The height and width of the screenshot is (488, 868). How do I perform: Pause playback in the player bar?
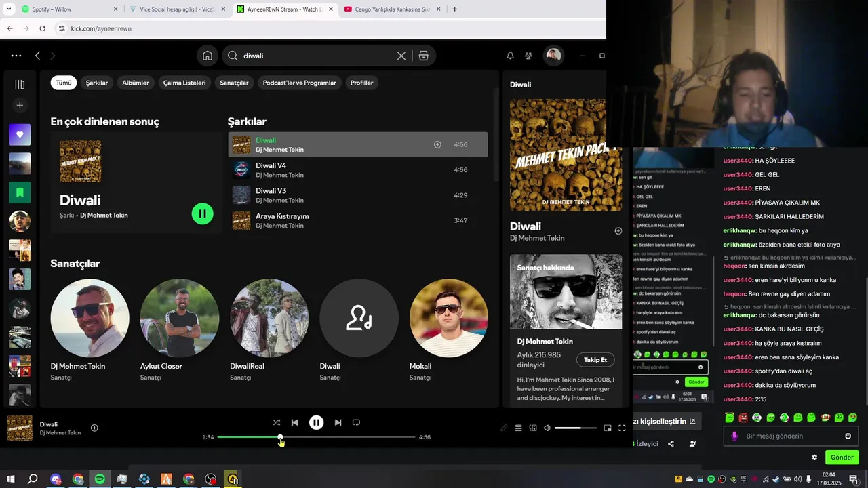click(316, 422)
